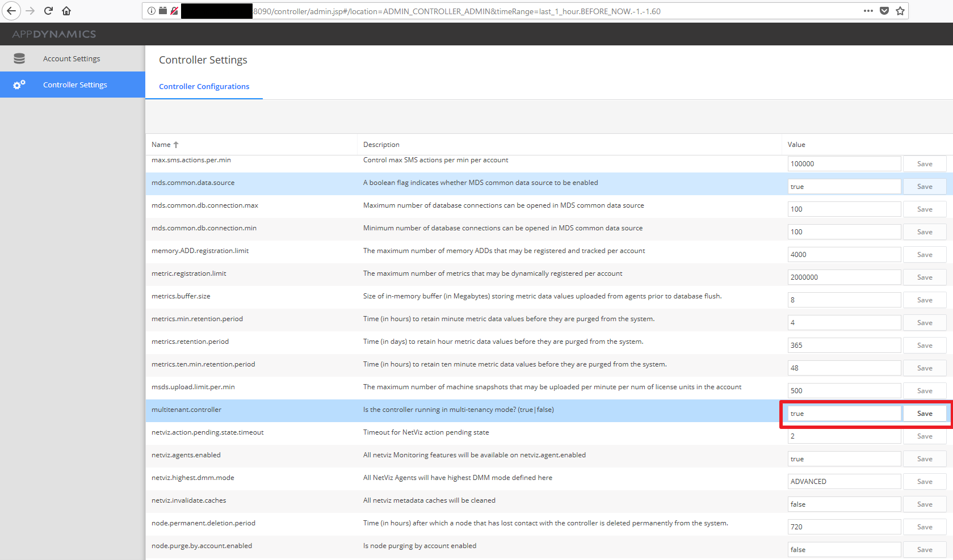Click the Controller Settings page heading
This screenshot has width=953, height=560.
(203, 60)
